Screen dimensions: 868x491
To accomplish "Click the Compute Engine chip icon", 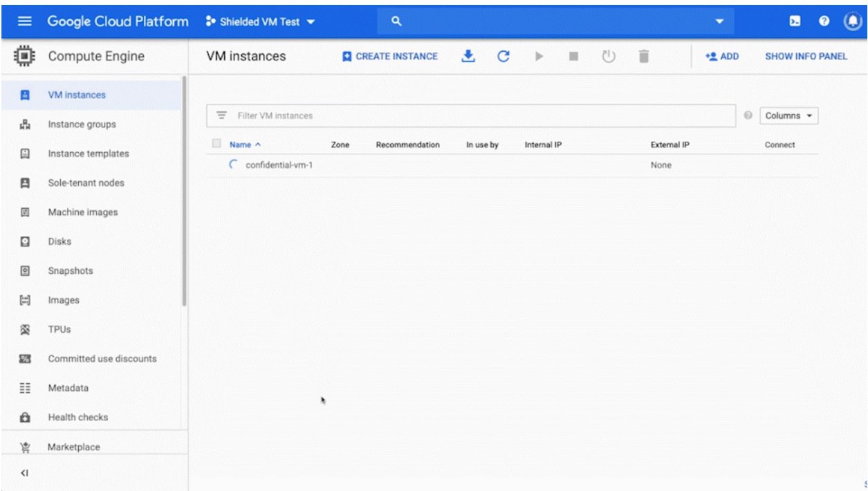I will [x=24, y=57].
